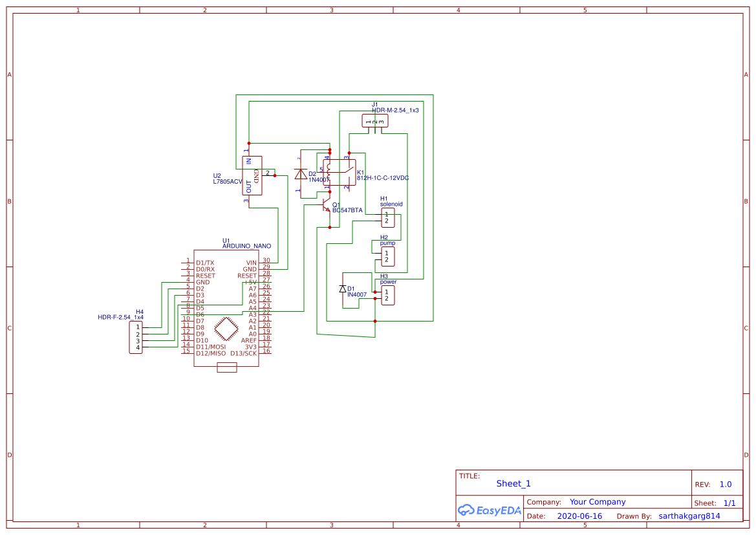The image size is (756, 535).
Task: Select diode D2 1N4007 symbol
Action: pos(301,175)
